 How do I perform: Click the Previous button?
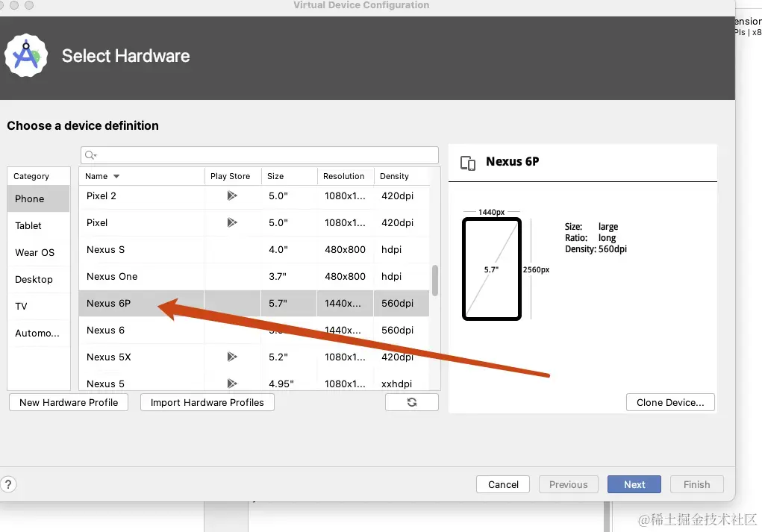(x=568, y=484)
